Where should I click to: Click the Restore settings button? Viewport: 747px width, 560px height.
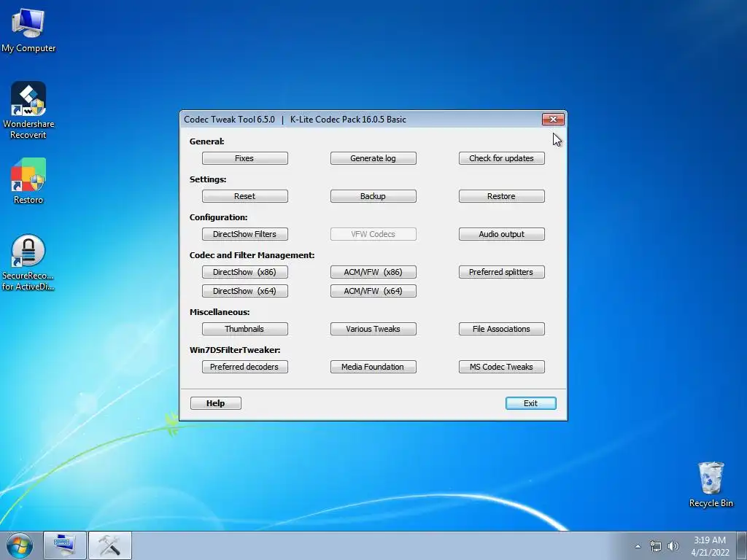coord(502,196)
